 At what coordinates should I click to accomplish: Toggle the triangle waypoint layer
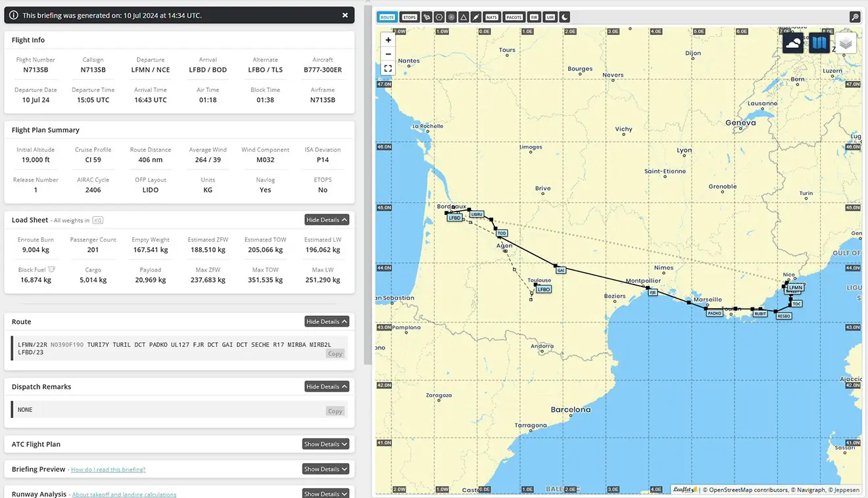[464, 17]
